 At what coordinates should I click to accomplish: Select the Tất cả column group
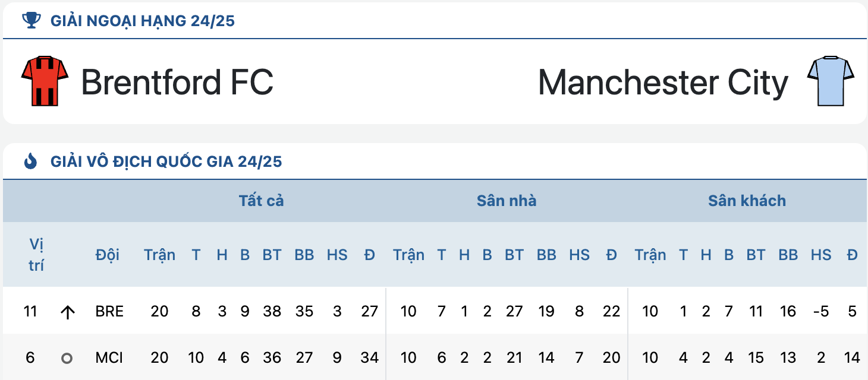click(262, 201)
